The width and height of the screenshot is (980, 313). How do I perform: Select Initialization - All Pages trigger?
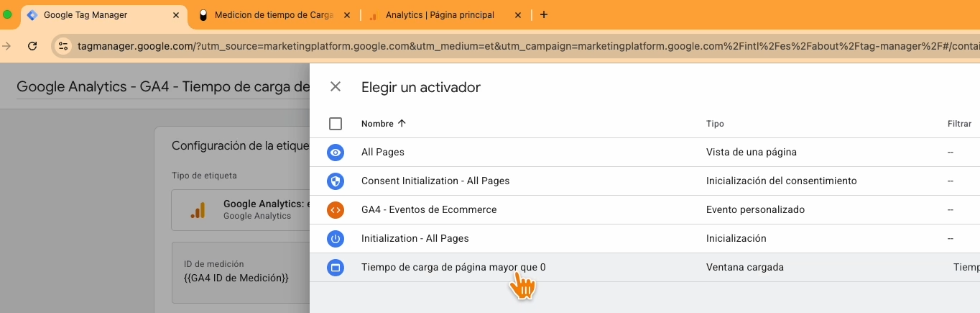tap(644, 239)
